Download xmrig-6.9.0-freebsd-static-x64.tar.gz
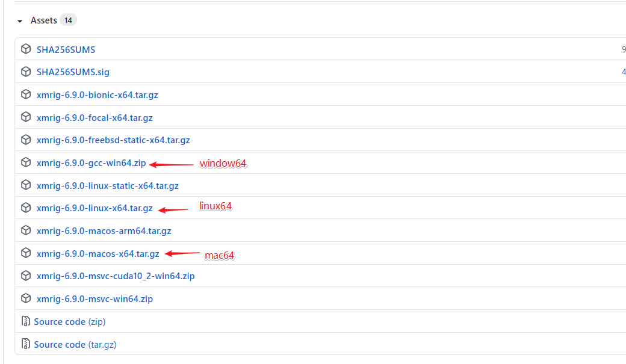 tap(113, 140)
